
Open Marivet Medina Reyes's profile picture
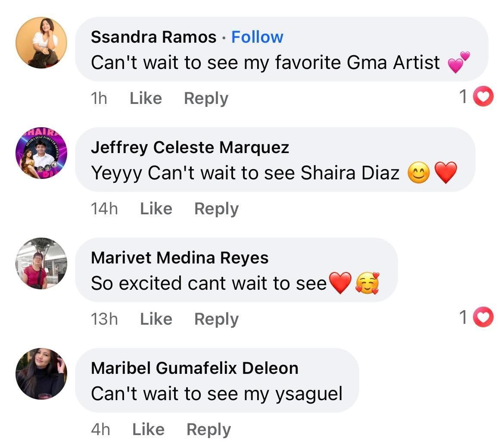point(41,263)
